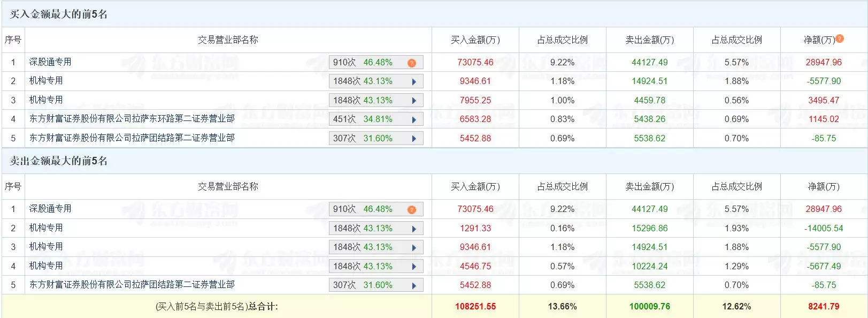The image size is (868, 318).
Task: Click blue arrow in sell-table row 4 机构专用
Action: pyautogui.click(x=414, y=267)
